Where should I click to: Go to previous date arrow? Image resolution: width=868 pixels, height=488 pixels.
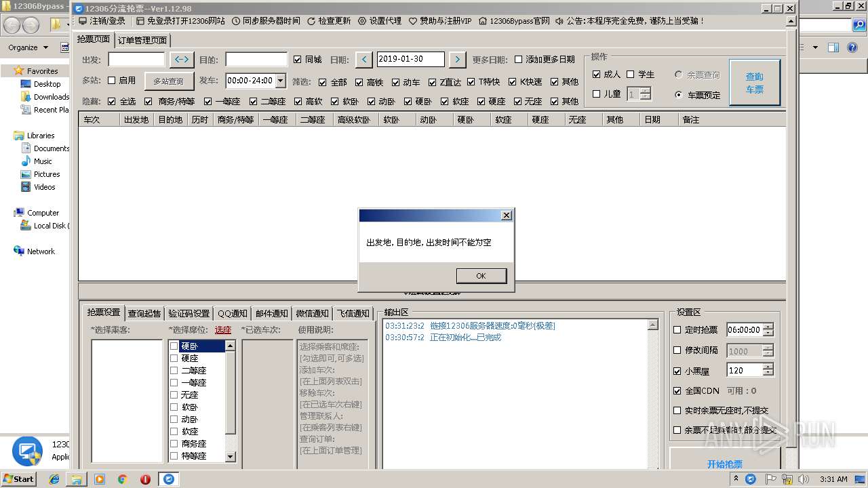[x=364, y=60]
